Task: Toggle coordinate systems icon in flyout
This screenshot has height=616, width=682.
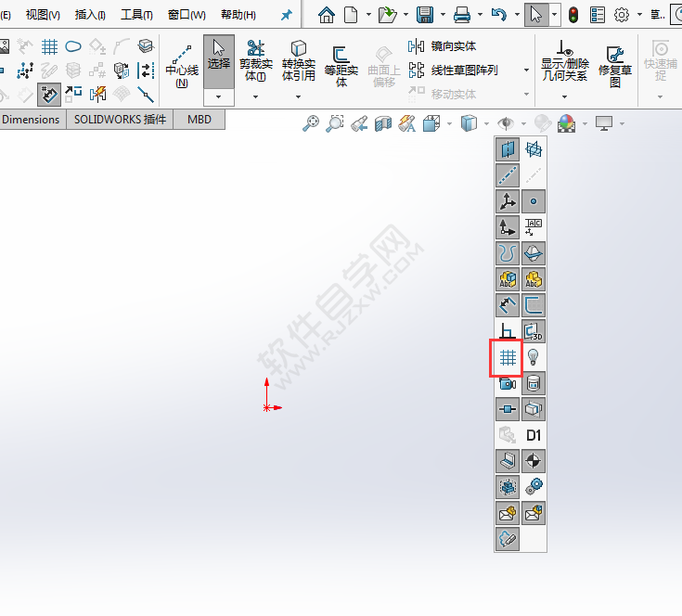Action: [508, 227]
